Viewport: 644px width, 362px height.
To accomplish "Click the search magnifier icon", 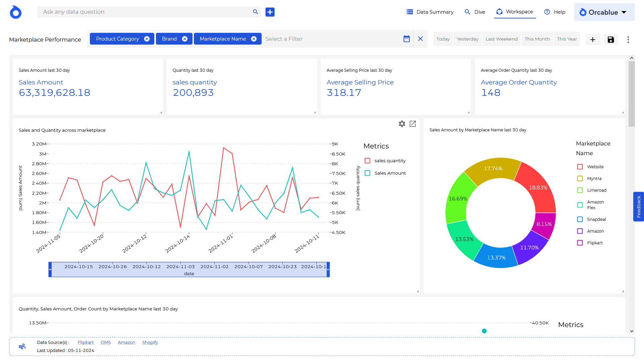I will pyautogui.click(x=255, y=12).
